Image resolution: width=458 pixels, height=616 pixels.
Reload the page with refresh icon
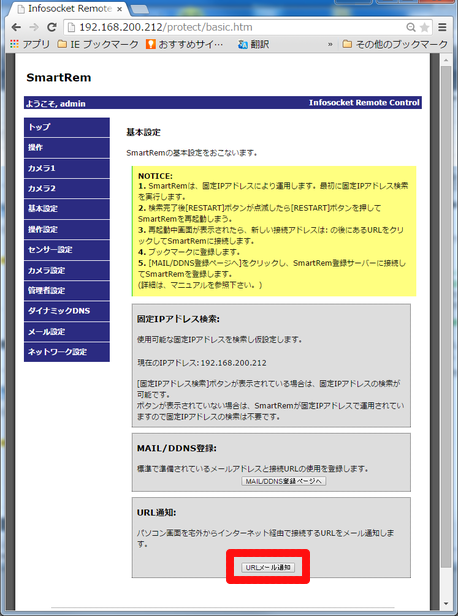pyautogui.click(x=51, y=27)
